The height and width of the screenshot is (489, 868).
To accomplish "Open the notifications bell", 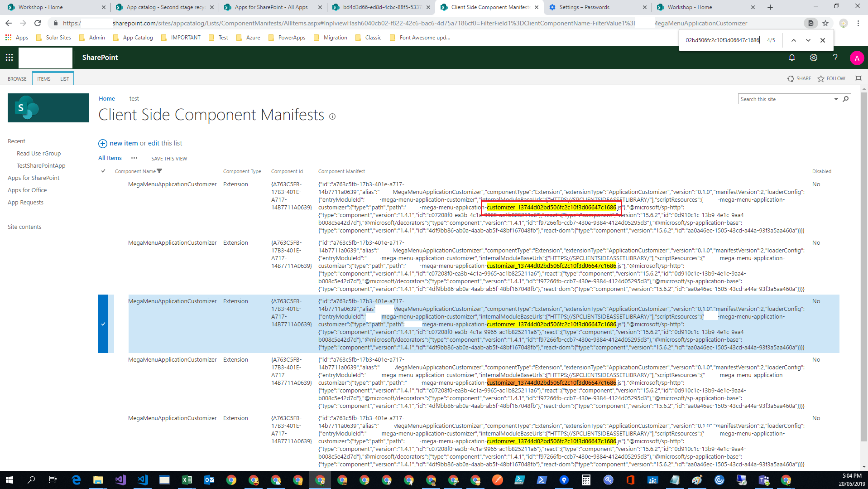I will tap(792, 58).
